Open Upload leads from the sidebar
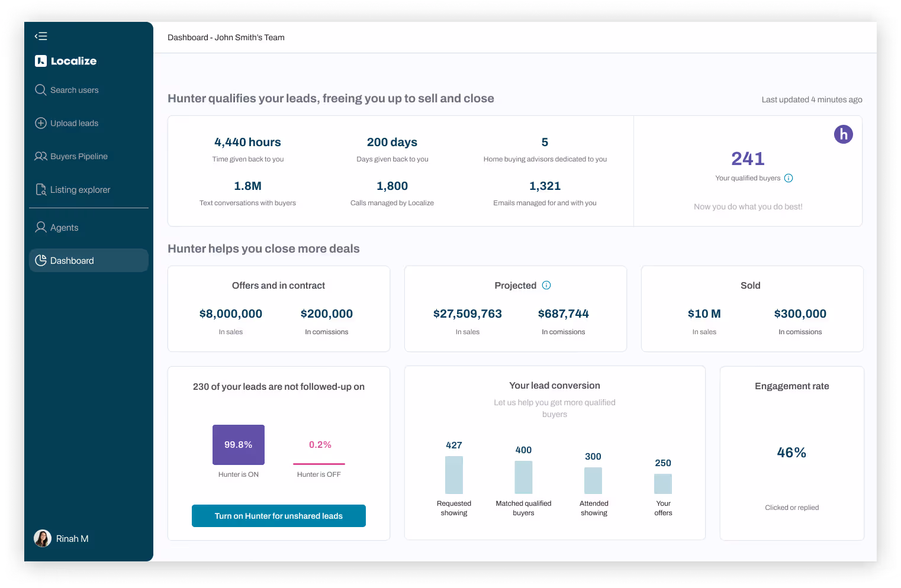The width and height of the screenshot is (901, 588). point(41,123)
